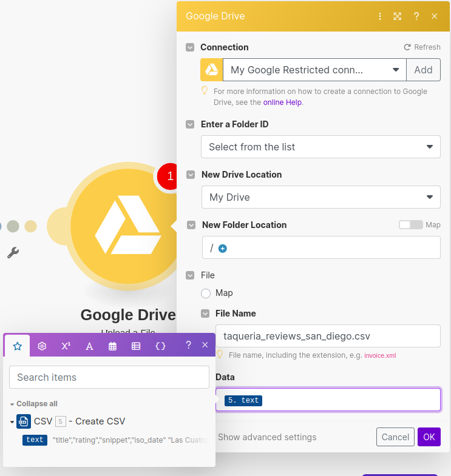Collapse the New Drive Location section

191,175
